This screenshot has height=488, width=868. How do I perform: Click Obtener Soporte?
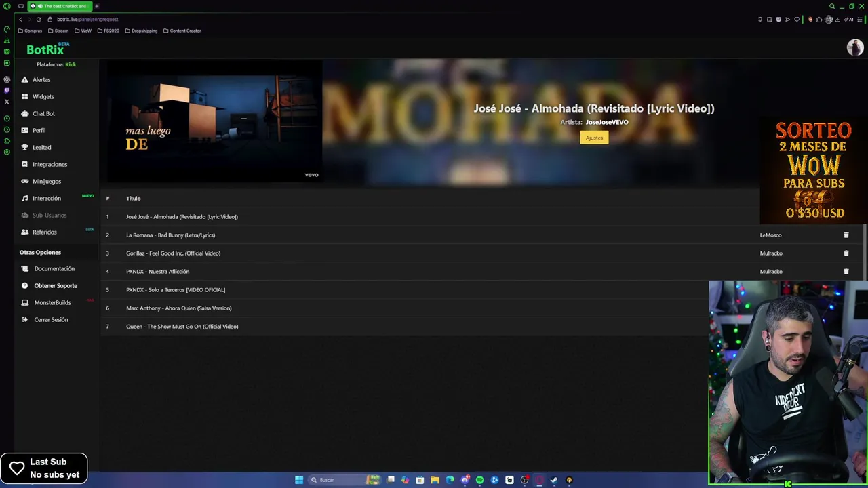click(x=56, y=285)
